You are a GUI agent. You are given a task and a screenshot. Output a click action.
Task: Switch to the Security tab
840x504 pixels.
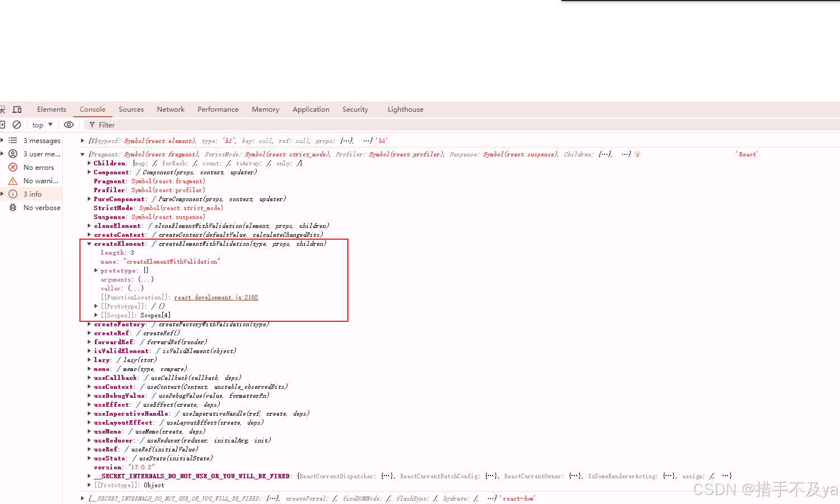pyautogui.click(x=355, y=110)
